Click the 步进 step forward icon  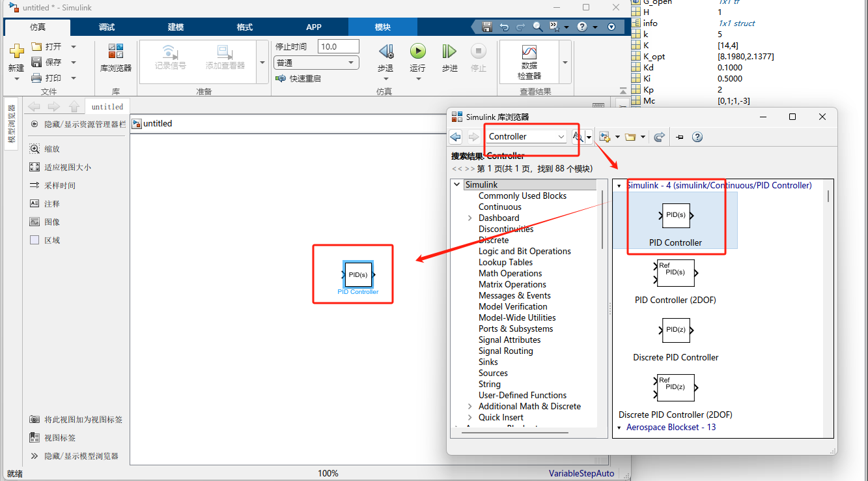[449, 51]
